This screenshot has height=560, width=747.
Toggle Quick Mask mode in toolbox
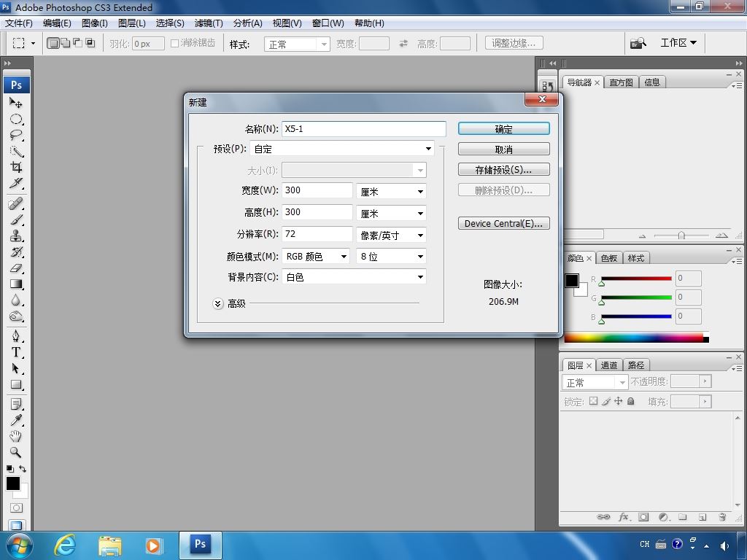click(16, 508)
